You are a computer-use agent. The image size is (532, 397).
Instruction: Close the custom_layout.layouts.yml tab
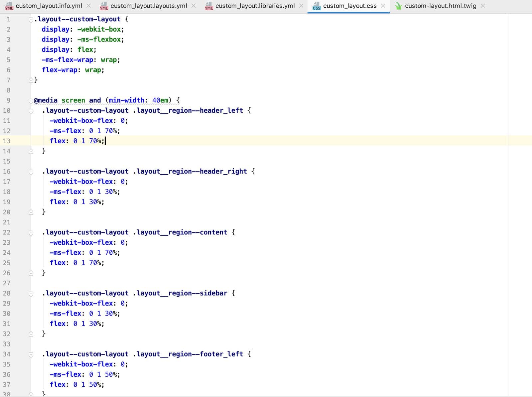(x=194, y=6)
